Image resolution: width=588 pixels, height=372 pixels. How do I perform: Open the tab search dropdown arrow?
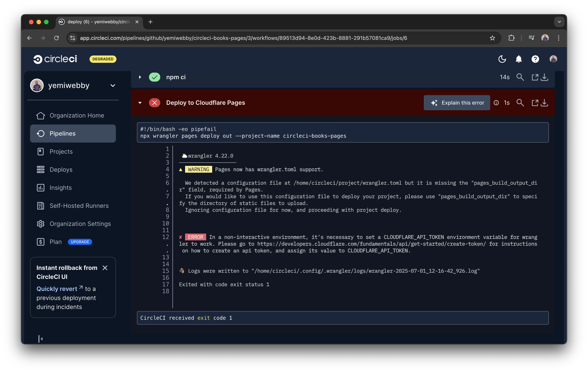point(559,22)
